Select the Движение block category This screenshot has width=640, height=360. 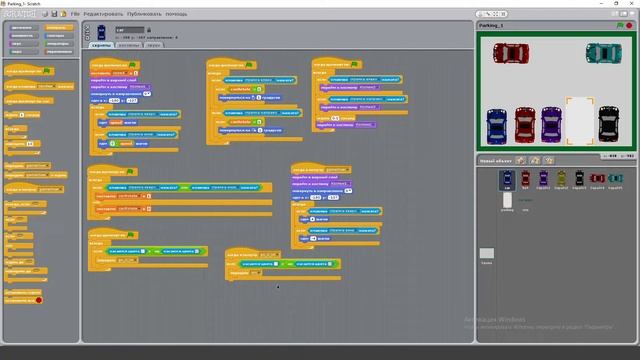coord(24,28)
